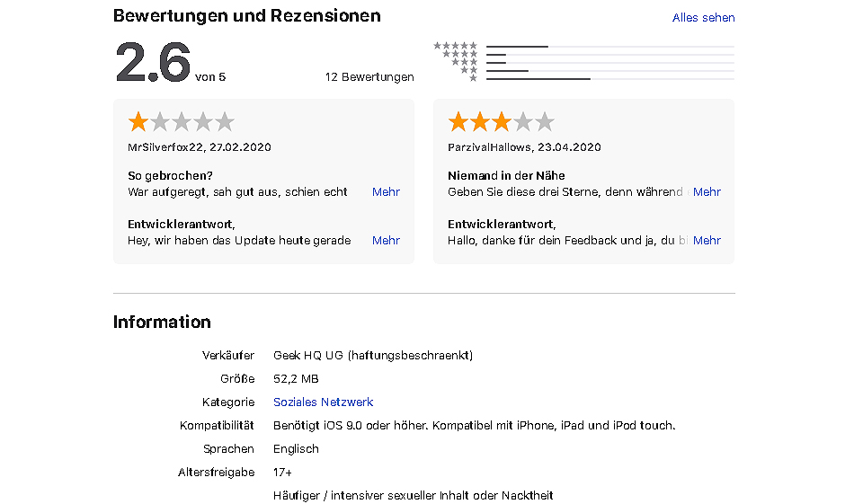Expand developer reply under MrSilverfox22's review
The height and width of the screenshot is (504, 863).
pyautogui.click(x=386, y=241)
